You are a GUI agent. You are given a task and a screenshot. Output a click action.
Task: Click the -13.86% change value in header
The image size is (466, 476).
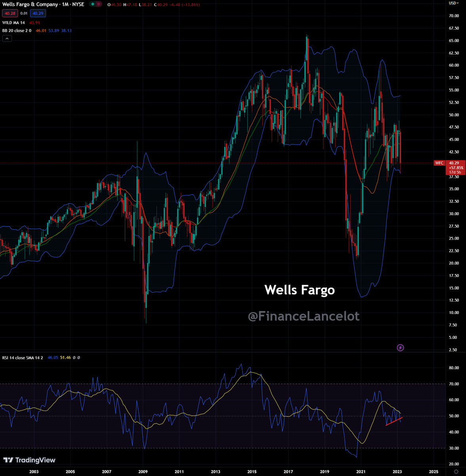tap(191, 5)
